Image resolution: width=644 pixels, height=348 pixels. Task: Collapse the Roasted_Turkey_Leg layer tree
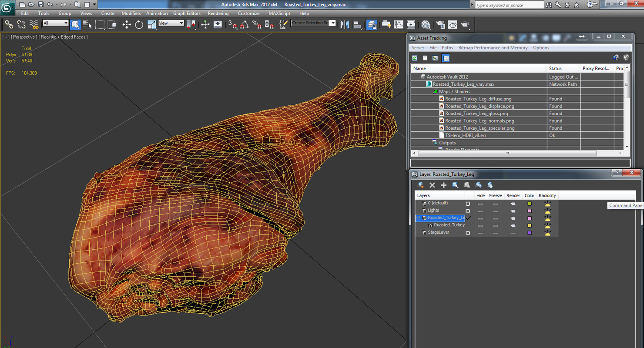[418, 217]
